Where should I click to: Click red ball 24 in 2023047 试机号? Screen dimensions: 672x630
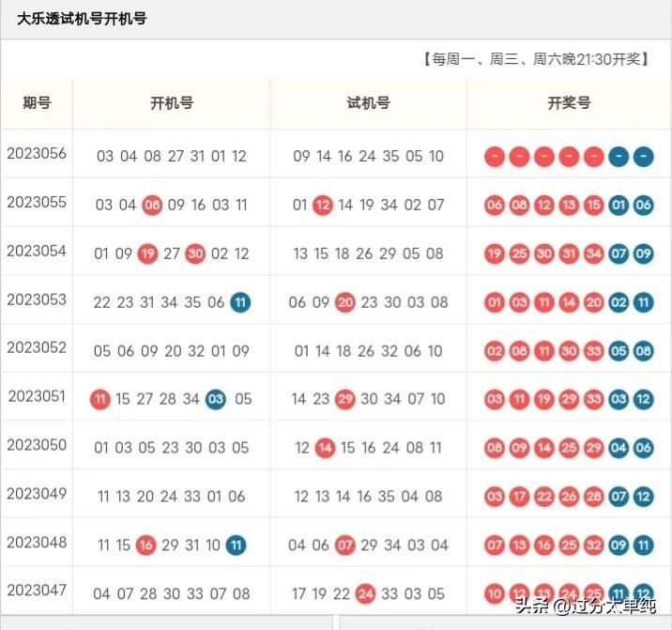click(366, 594)
